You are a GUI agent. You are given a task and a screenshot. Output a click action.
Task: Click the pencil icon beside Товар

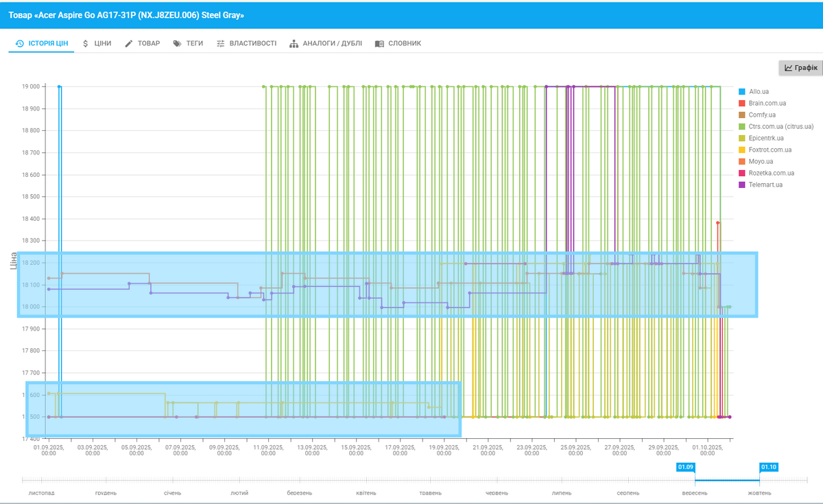(129, 43)
